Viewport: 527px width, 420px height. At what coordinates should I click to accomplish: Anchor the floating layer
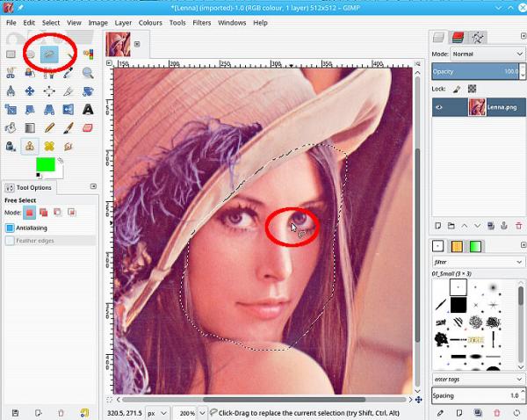click(x=504, y=226)
